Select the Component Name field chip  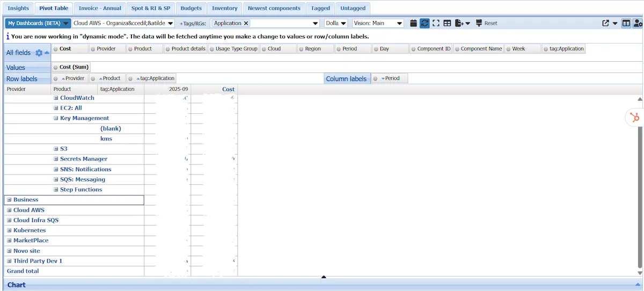tap(478, 48)
